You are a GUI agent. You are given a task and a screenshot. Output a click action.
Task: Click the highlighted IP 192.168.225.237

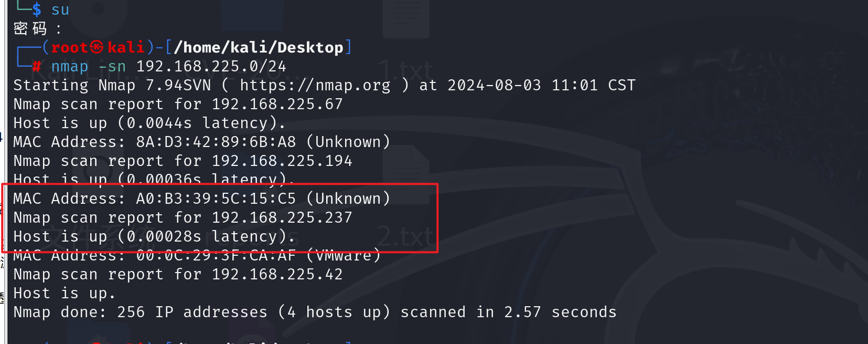(282, 217)
